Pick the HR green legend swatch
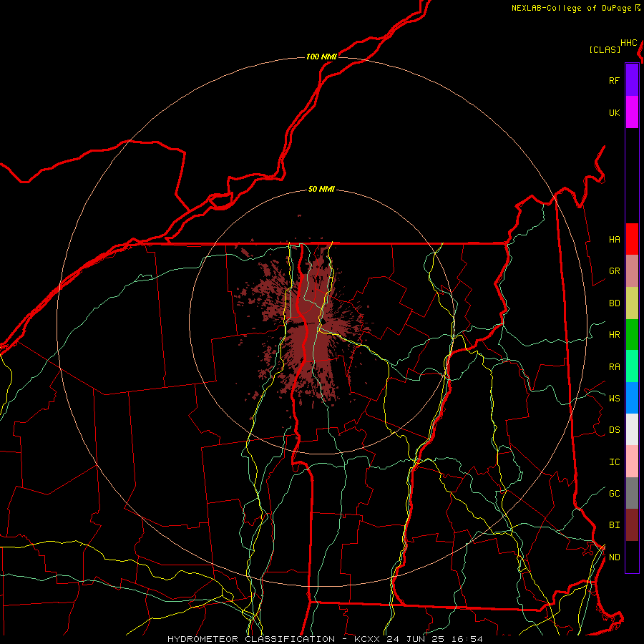 [x=632, y=335]
